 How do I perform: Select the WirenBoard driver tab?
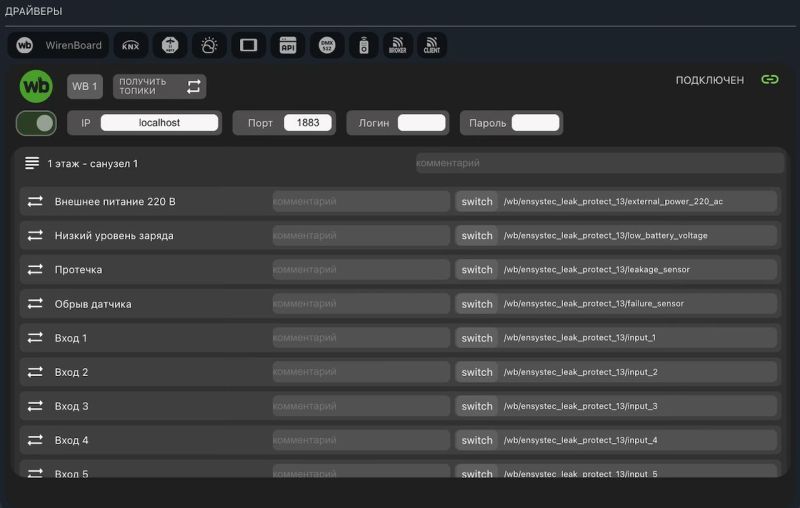(58, 45)
